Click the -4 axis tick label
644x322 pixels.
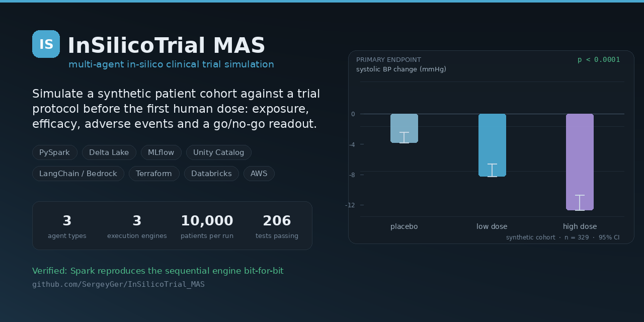(x=352, y=145)
